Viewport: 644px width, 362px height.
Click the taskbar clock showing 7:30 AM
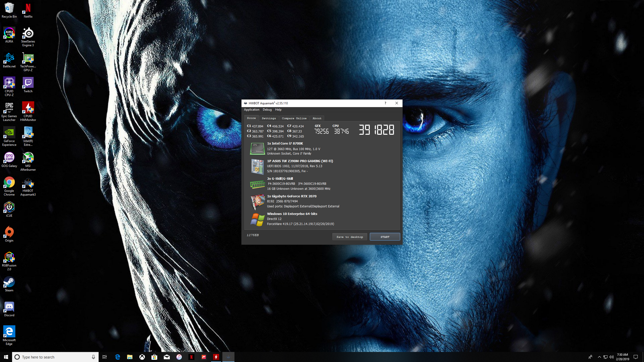coord(622,357)
